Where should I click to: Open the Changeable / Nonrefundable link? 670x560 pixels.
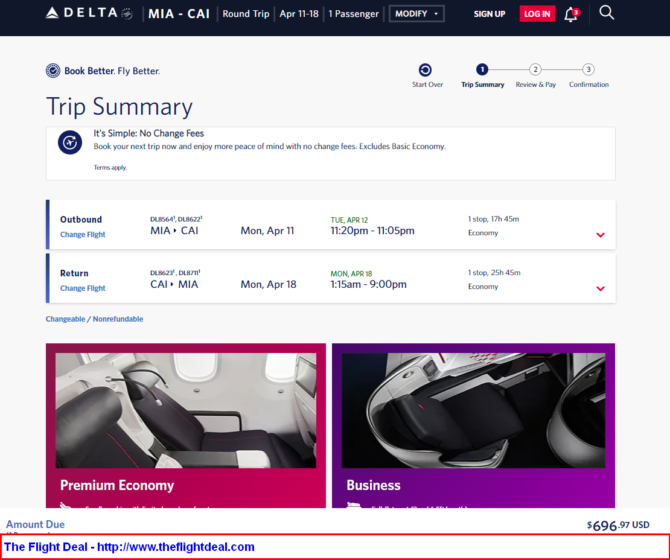point(94,319)
